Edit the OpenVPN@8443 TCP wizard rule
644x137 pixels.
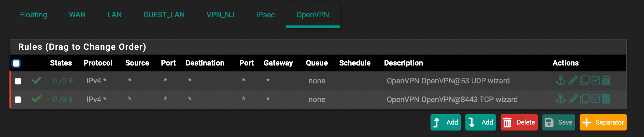[573, 99]
